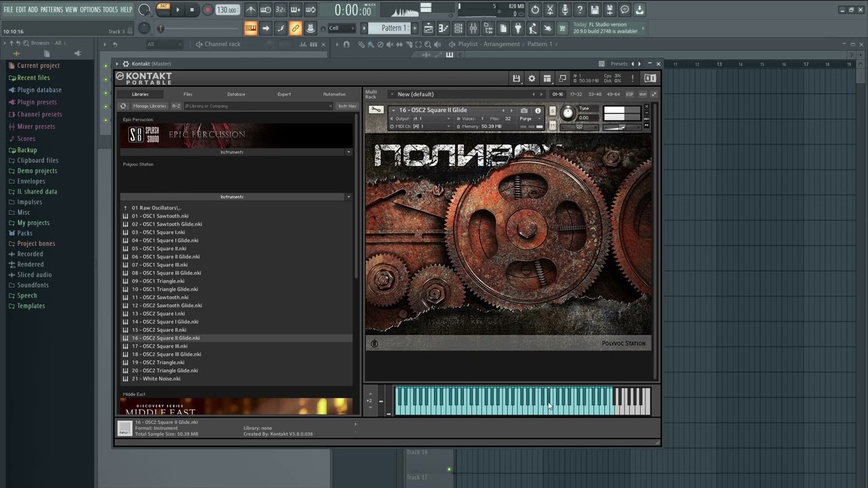Toggle the PV button on instrument header
The image size is (868, 488).
[647, 125]
